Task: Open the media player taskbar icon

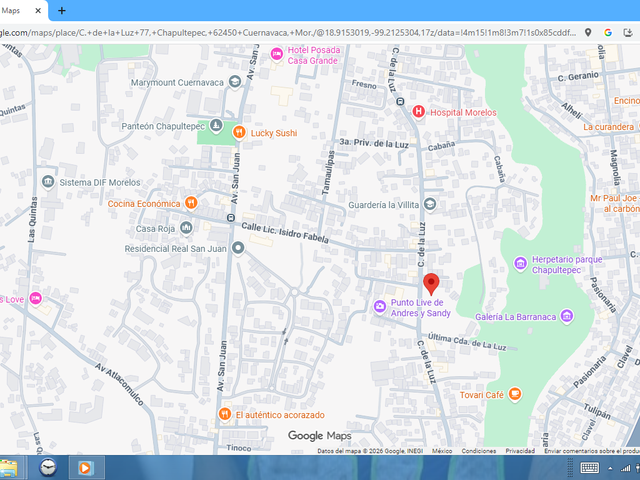Action: [86, 467]
